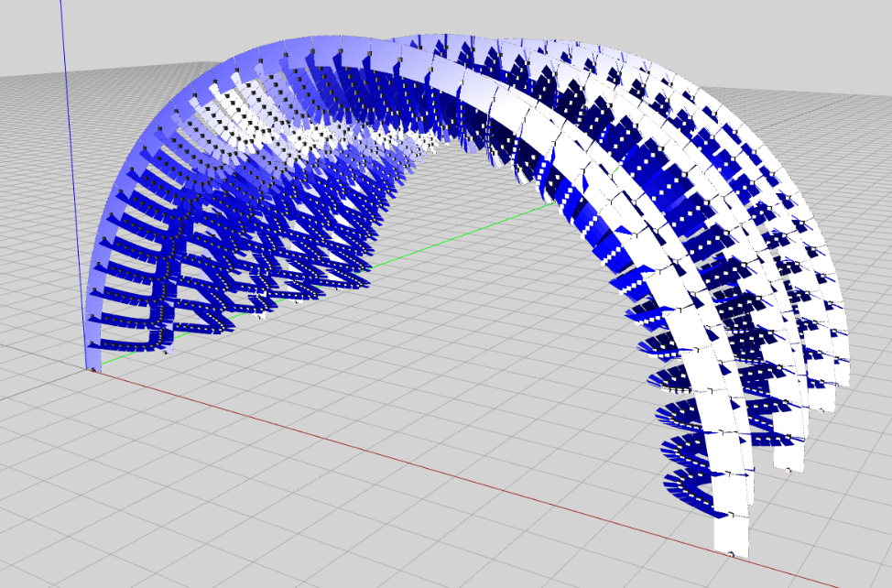Click empty gray background in the top-left corner
The image size is (892, 588).
[x=27, y=27]
